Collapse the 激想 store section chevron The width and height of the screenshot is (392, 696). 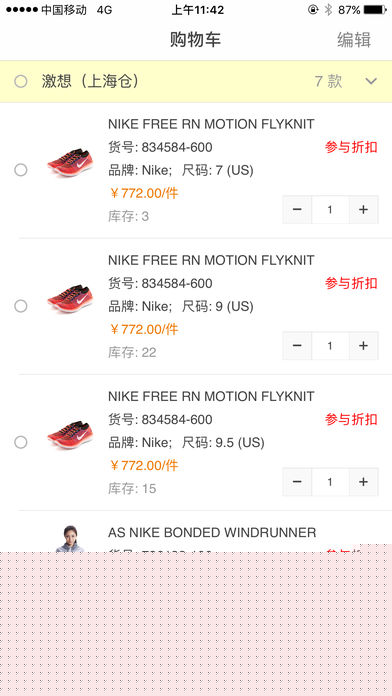pyautogui.click(x=371, y=81)
